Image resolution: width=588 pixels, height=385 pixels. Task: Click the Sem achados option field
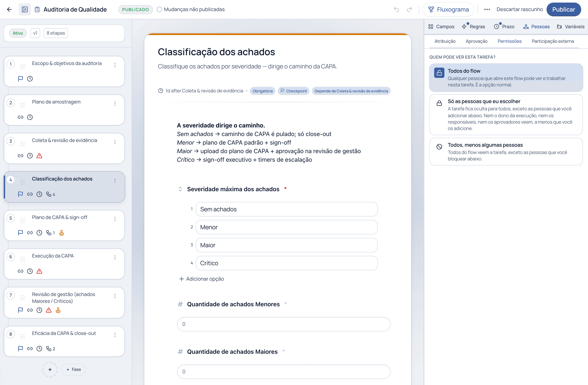coord(287,209)
